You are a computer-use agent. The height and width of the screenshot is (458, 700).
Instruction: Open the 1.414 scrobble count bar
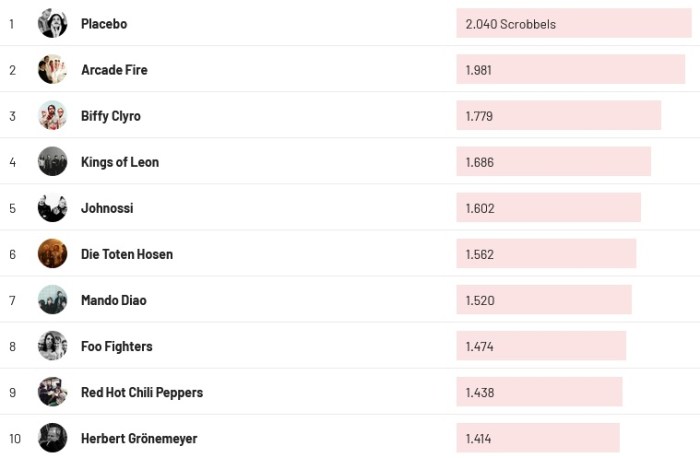pyautogui.click(x=537, y=437)
